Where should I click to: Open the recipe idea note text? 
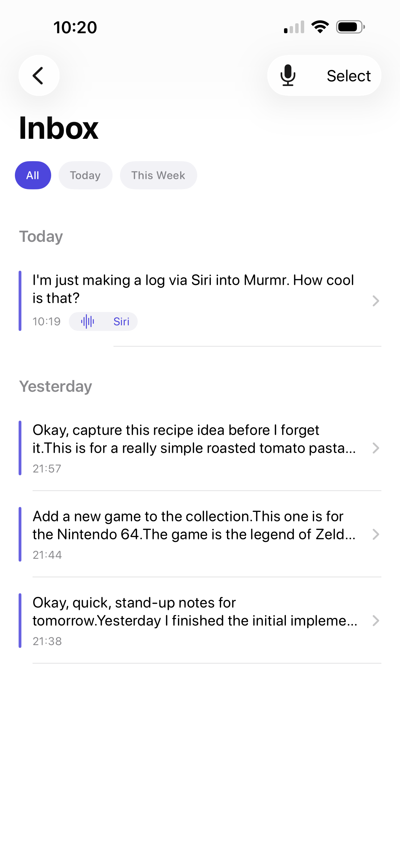(x=193, y=439)
